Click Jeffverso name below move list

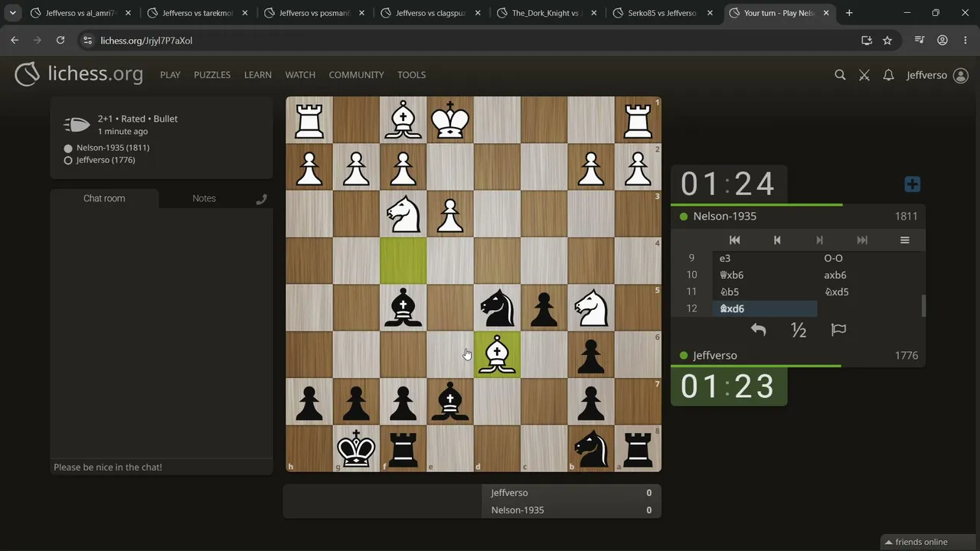715,356
